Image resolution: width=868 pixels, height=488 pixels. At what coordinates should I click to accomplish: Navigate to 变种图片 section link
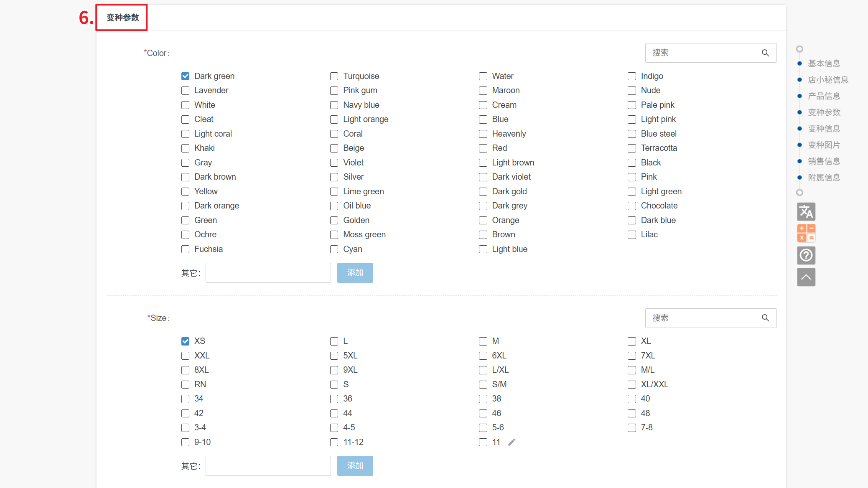[x=824, y=145]
